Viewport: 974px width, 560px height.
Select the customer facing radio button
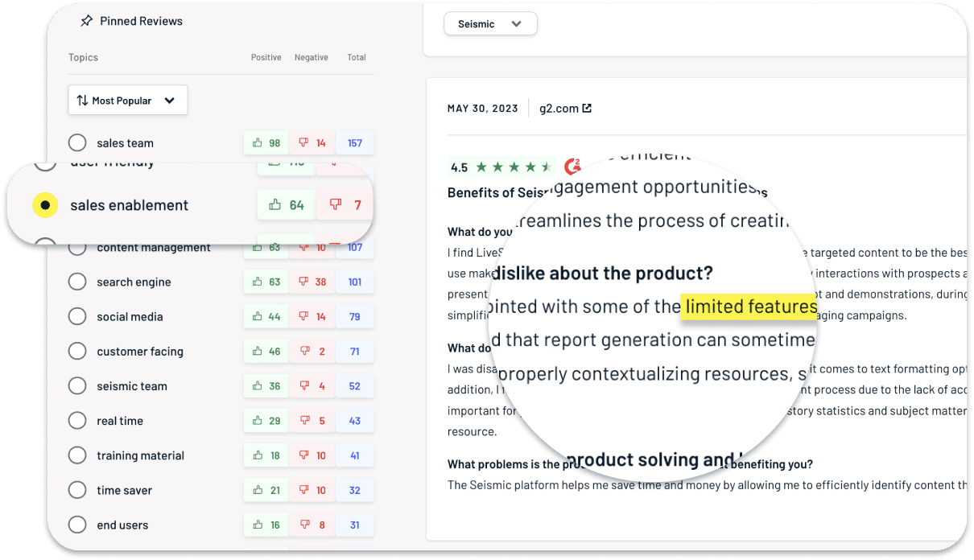point(77,352)
